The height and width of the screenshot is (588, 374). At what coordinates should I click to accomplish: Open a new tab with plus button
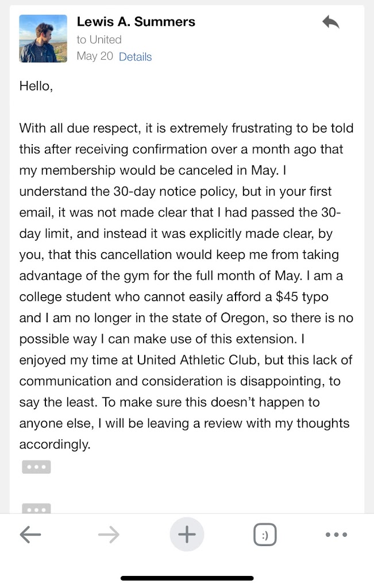coord(187,535)
